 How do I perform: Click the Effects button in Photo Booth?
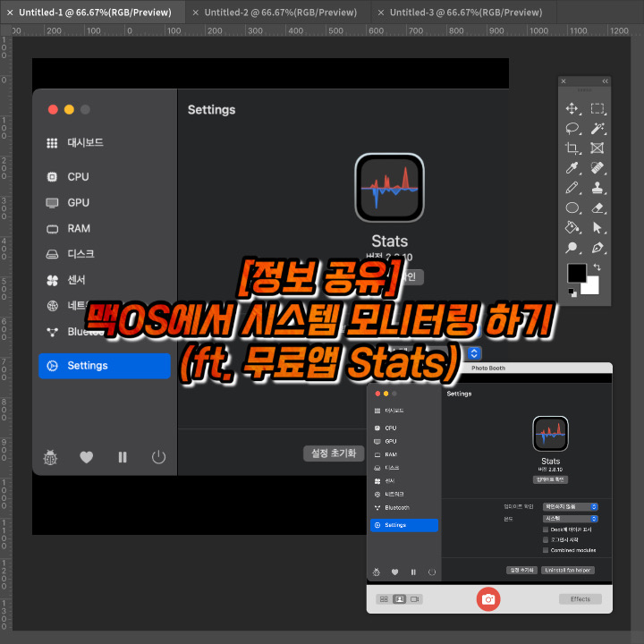(x=580, y=599)
